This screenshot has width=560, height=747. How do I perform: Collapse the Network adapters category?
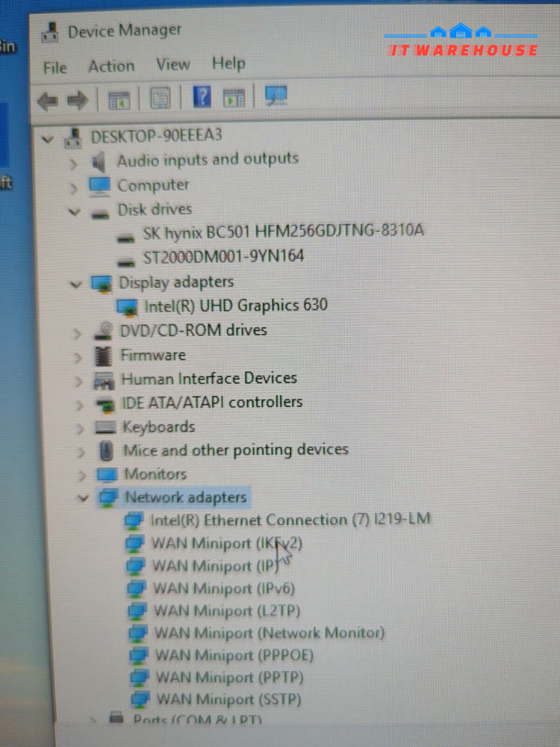[82, 498]
